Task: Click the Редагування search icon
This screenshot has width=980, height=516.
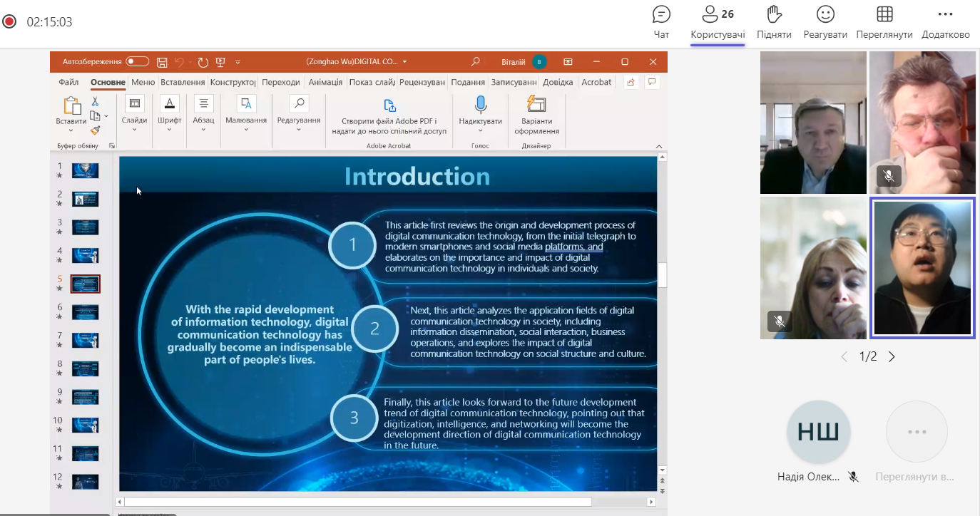Action: coord(299,103)
